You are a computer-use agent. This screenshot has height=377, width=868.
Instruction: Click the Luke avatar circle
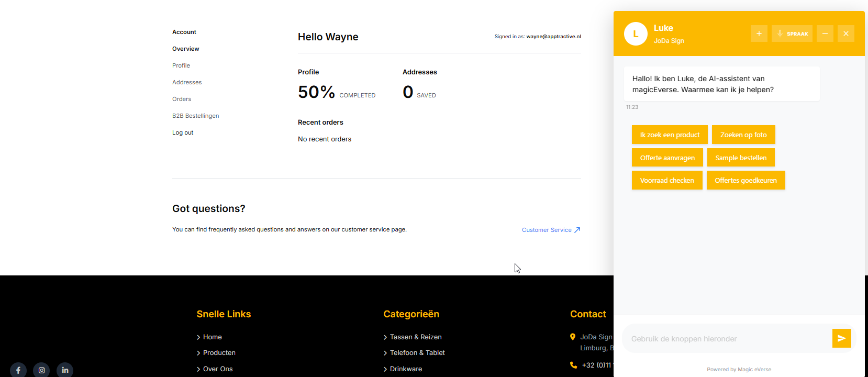pyautogui.click(x=636, y=34)
